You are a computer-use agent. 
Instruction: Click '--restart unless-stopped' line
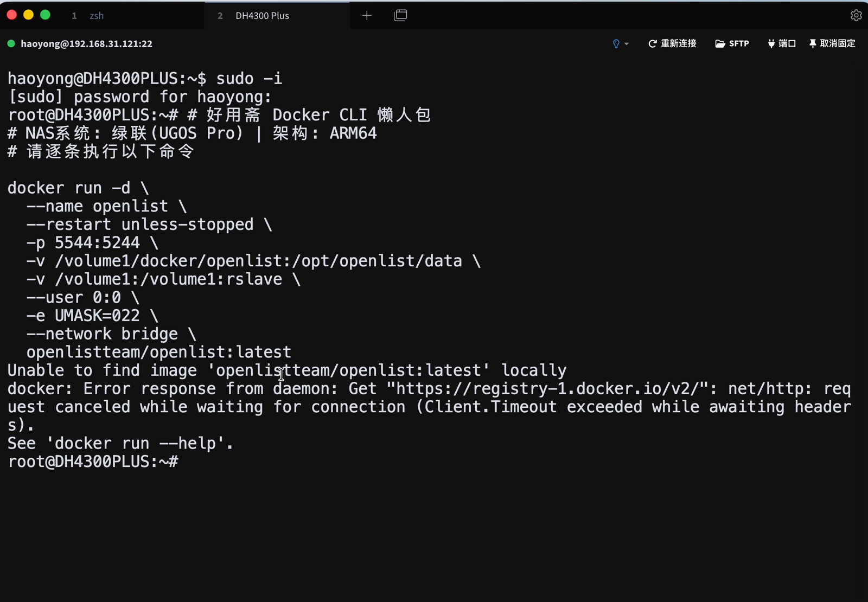point(149,224)
